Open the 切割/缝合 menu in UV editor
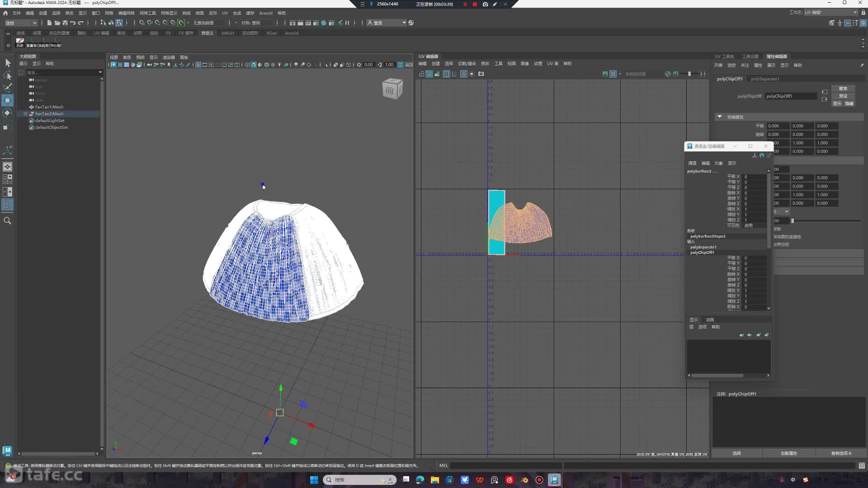 point(467,64)
